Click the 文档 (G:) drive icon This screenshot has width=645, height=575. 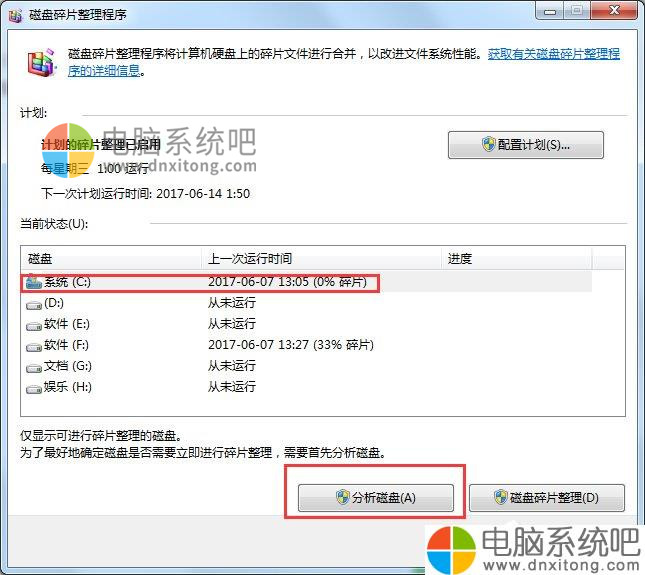pyautogui.click(x=34, y=366)
